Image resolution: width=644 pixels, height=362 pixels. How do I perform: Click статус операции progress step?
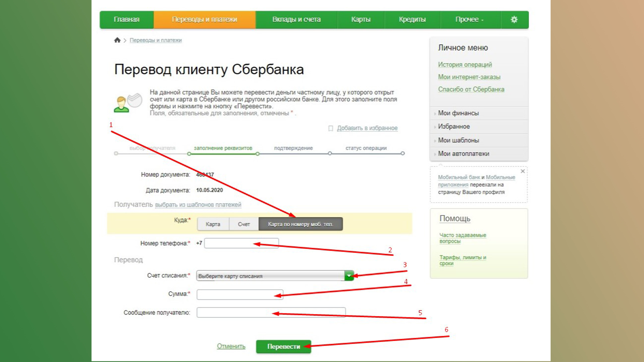(366, 148)
